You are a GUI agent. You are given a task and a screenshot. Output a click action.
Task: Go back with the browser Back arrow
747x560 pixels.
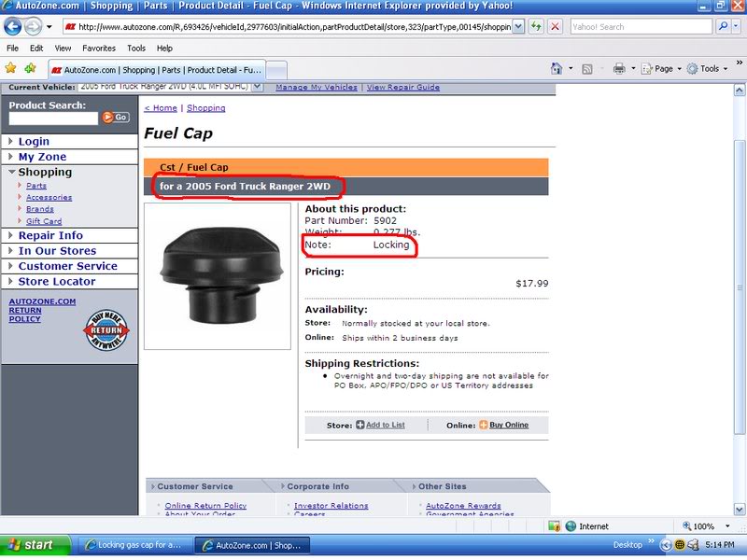coord(13,26)
